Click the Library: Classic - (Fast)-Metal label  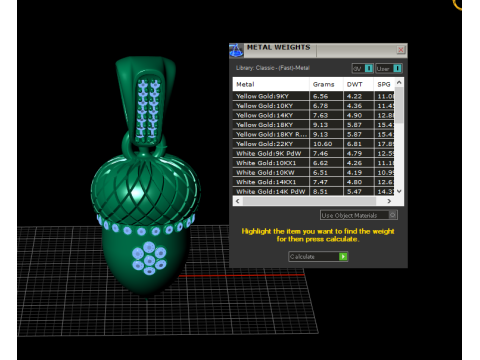point(273,68)
